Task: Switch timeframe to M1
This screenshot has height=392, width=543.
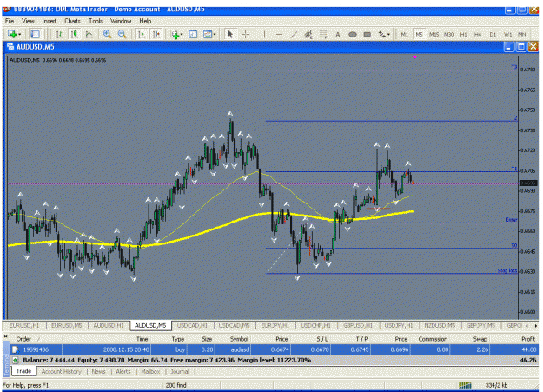Action: pos(404,34)
